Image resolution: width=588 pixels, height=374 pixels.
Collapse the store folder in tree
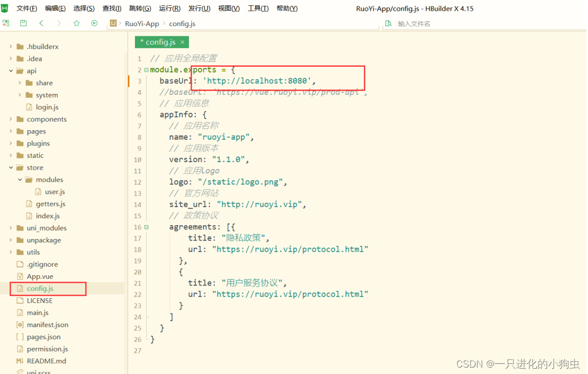[x=11, y=168]
